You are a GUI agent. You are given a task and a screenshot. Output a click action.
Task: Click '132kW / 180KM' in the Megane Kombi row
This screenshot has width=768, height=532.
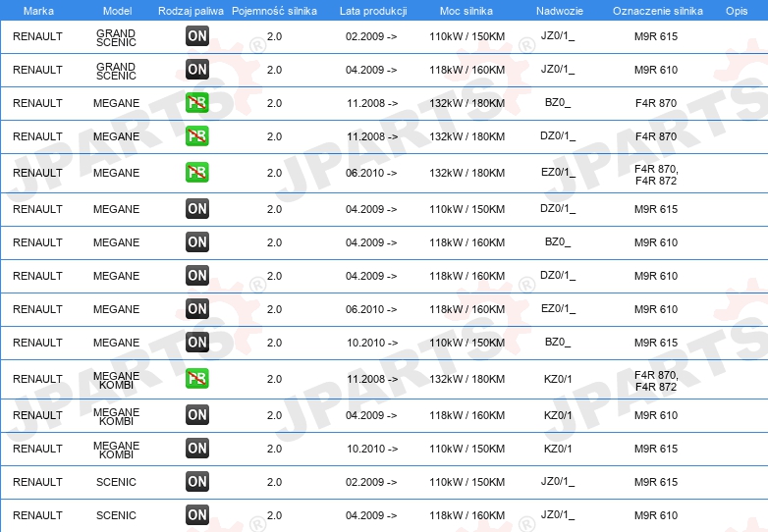(x=466, y=379)
